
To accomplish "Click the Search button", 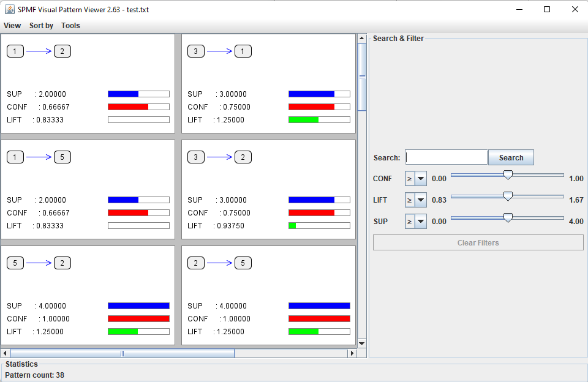I will [x=511, y=157].
